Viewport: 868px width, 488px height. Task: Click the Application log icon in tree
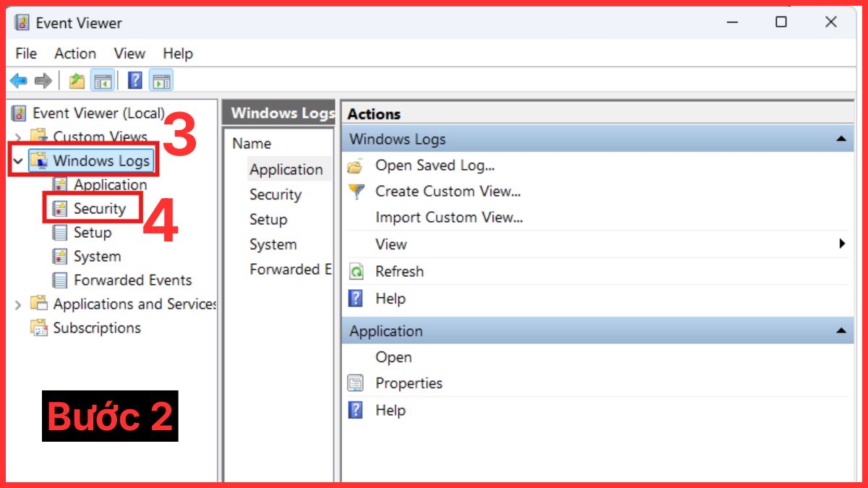click(x=60, y=184)
